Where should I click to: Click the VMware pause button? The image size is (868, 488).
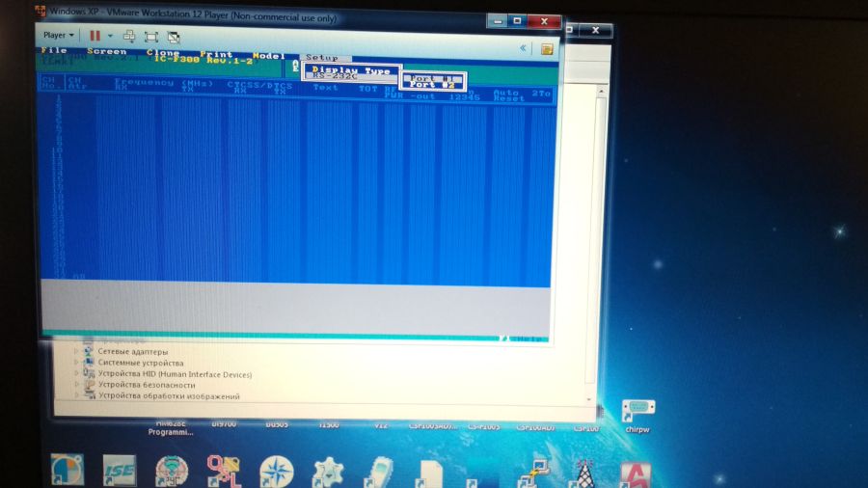click(x=95, y=36)
